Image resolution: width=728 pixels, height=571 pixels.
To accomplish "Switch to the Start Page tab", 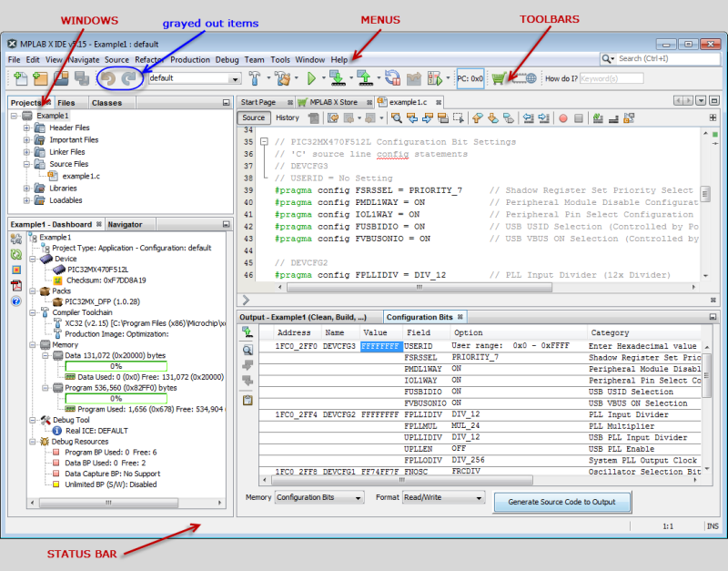I will [258, 102].
